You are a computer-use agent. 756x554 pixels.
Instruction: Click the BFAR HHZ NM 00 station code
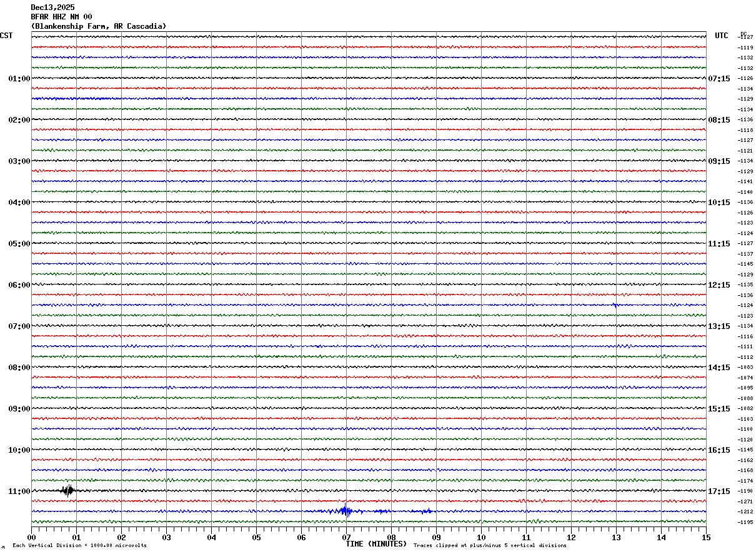pyautogui.click(x=61, y=17)
